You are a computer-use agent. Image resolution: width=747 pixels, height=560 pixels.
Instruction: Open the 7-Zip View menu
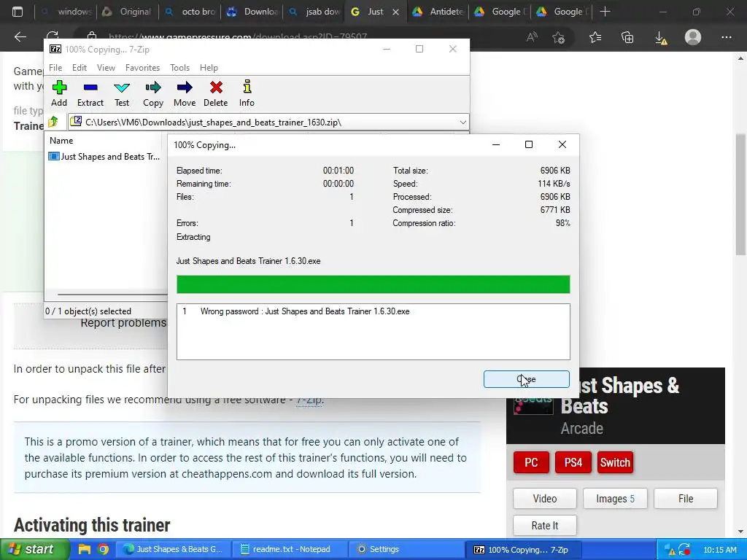pyautogui.click(x=106, y=68)
